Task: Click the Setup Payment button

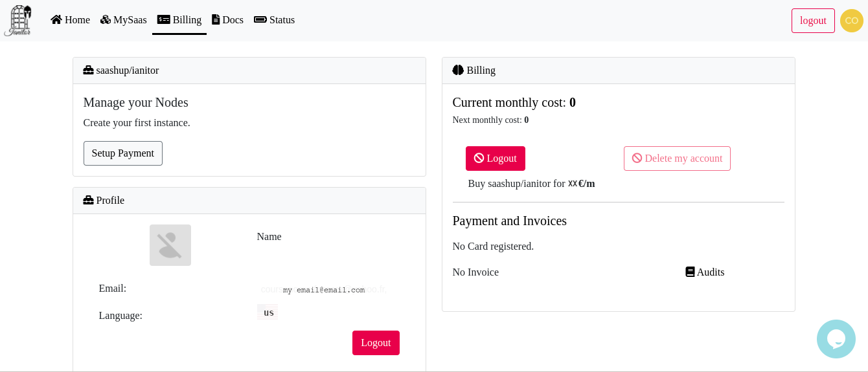Action: click(x=123, y=153)
